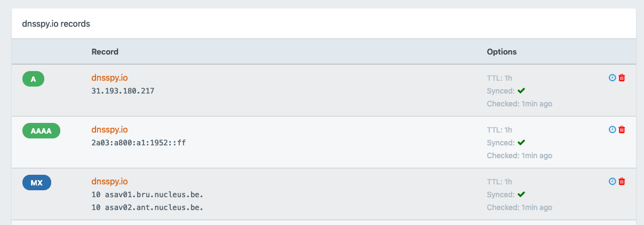Select the green AAAA record type badge
This screenshot has height=225, width=644.
click(x=41, y=131)
